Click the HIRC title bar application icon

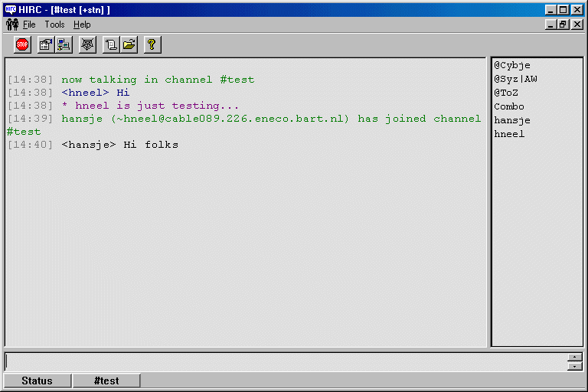pos(11,9)
